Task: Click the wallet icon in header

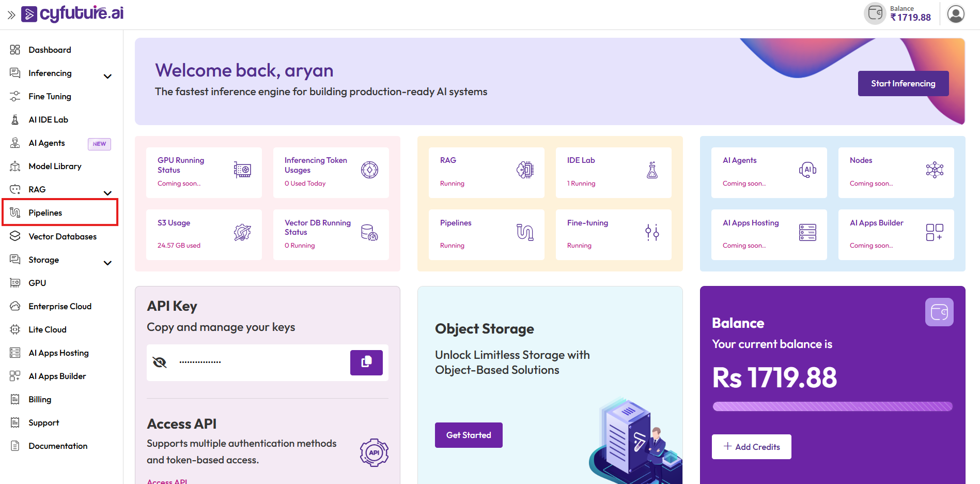Action: 875,13
